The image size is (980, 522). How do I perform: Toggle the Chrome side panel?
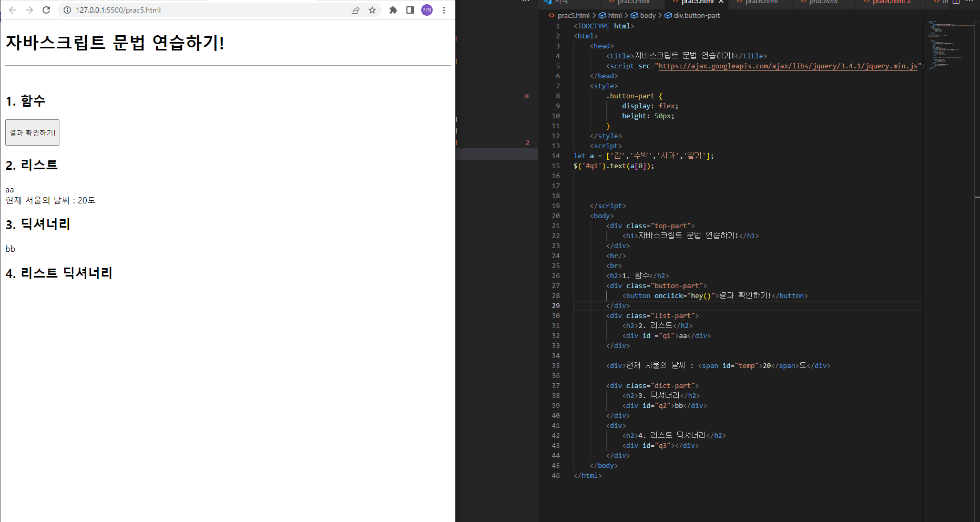410,10
